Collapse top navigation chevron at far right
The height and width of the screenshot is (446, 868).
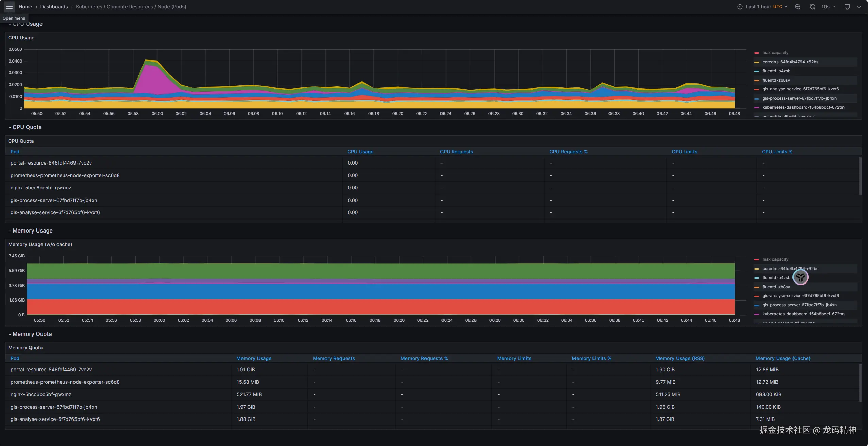859,7
